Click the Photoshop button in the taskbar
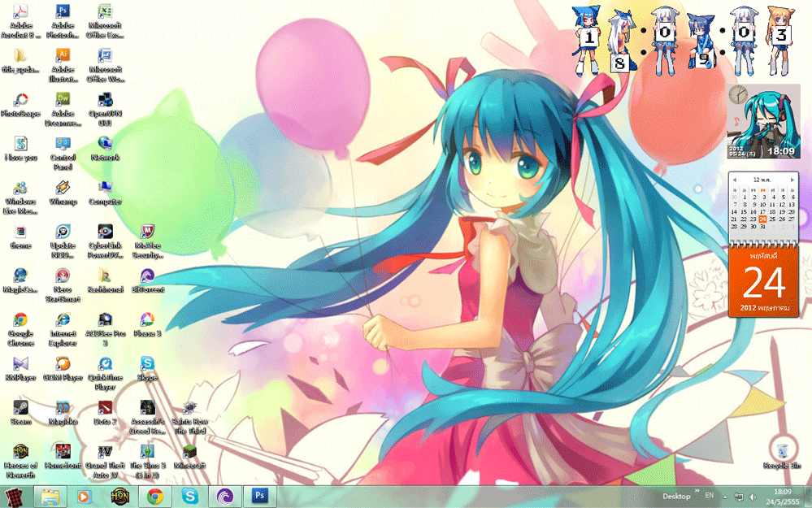Viewport: 812px width, 508px height. click(x=260, y=496)
